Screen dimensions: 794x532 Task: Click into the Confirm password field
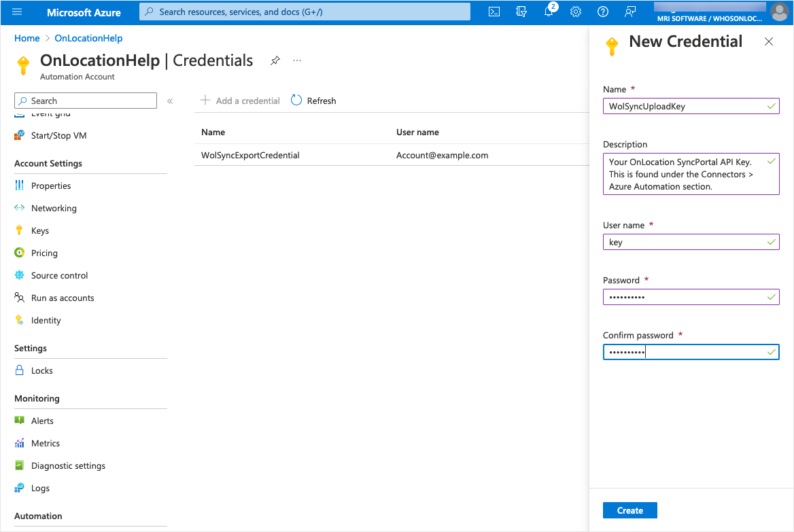pos(691,352)
